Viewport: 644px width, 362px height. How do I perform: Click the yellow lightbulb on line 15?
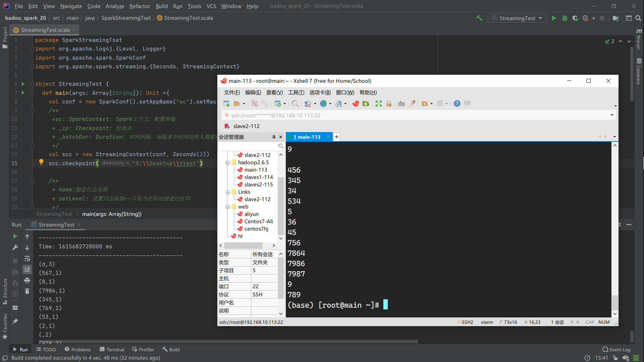point(41,162)
